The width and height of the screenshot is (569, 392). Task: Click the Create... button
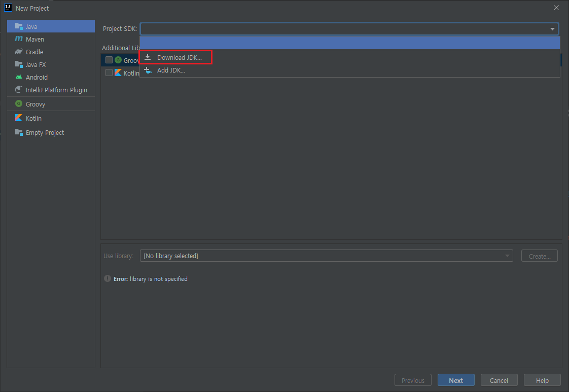point(539,256)
